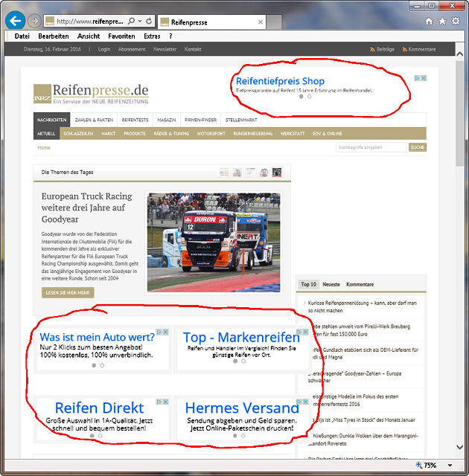Click the Lesen Sie hier mehr button
This screenshot has width=469, height=476.
(x=68, y=292)
